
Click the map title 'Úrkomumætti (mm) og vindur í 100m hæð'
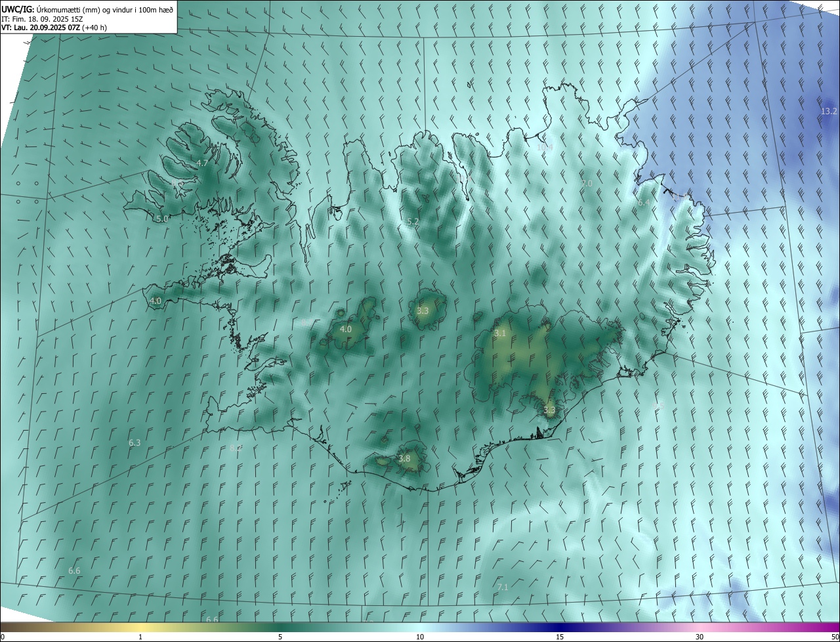click(104, 9)
